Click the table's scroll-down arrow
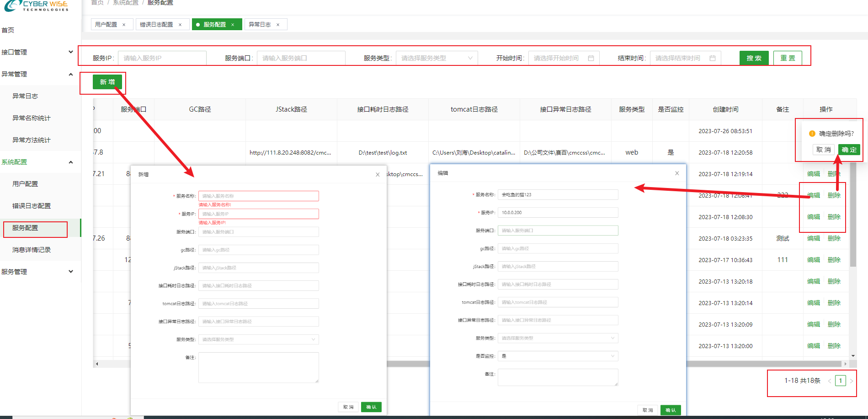The height and width of the screenshot is (419, 868). (x=853, y=356)
